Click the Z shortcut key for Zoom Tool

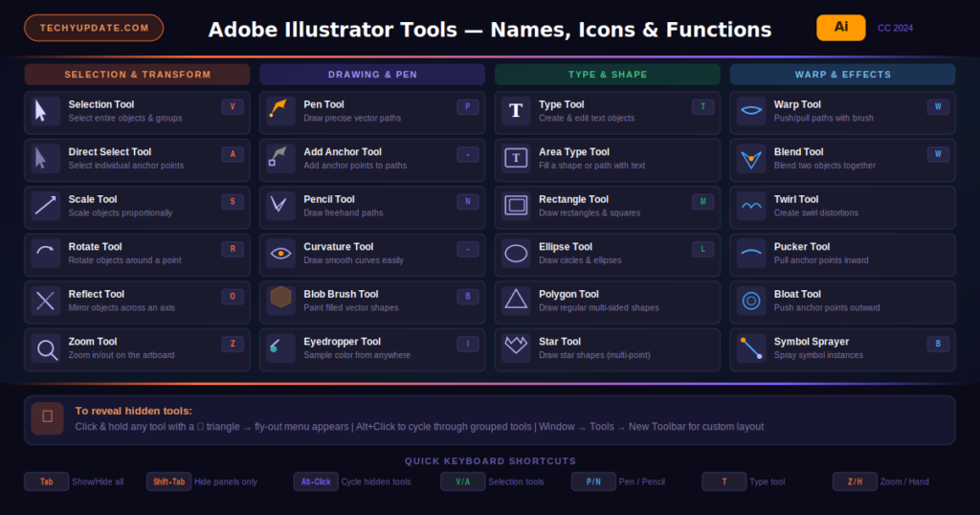pyautogui.click(x=233, y=344)
